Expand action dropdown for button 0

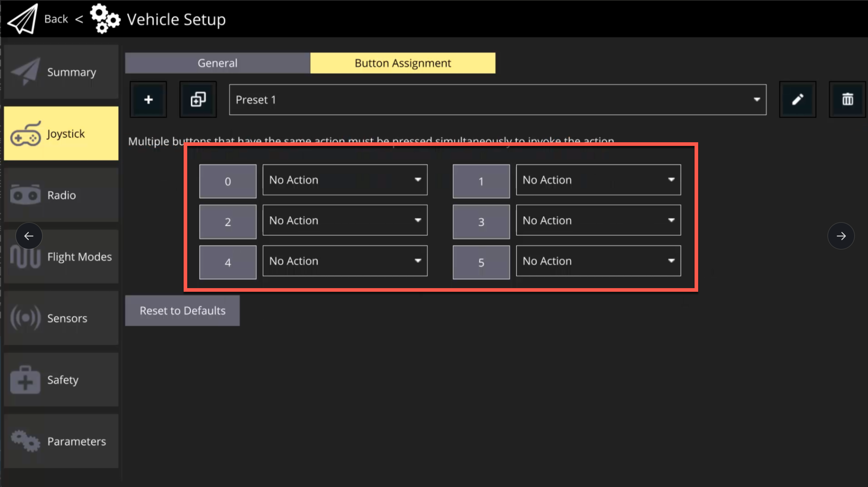click(x=345, y=180)
